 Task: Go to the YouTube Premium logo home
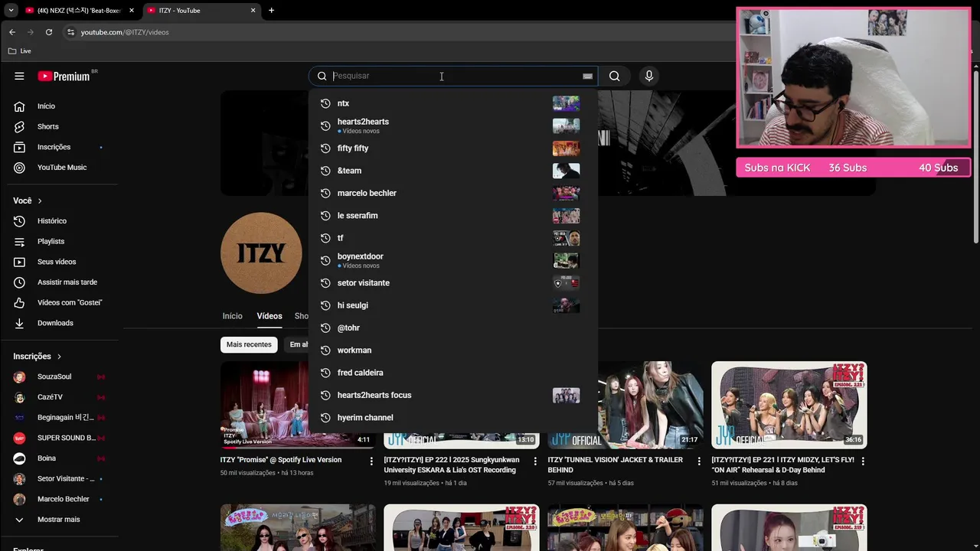[x=65, y=76]
